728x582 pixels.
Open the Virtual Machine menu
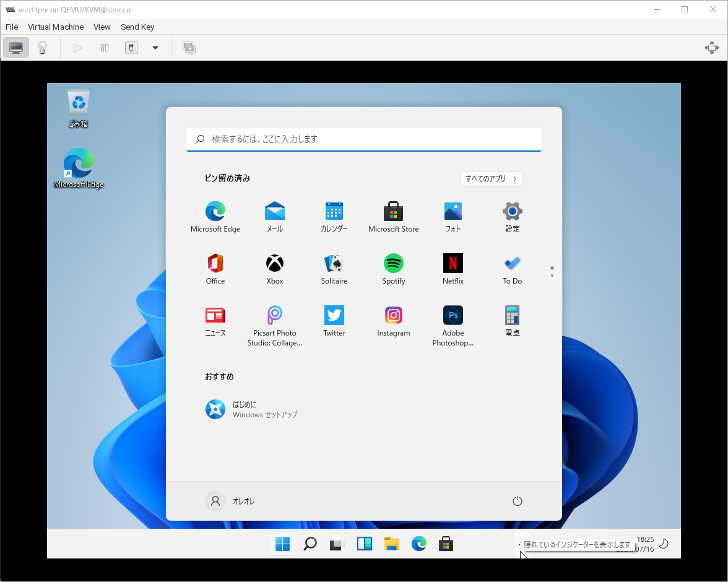click(x=56, y=27)
